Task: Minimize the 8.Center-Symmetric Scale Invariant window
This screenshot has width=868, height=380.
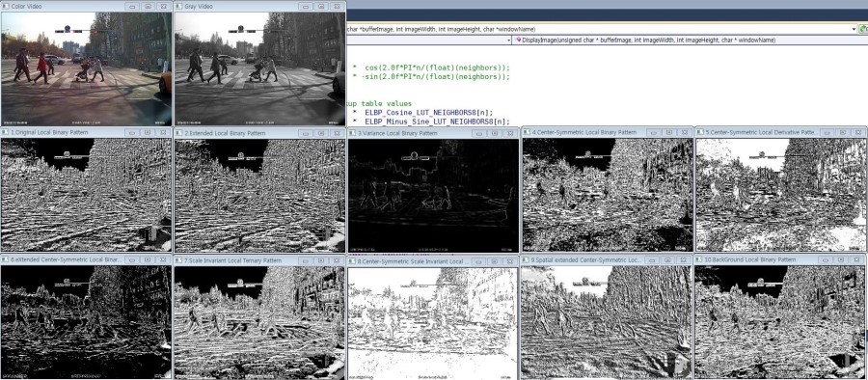Action: 479,261
